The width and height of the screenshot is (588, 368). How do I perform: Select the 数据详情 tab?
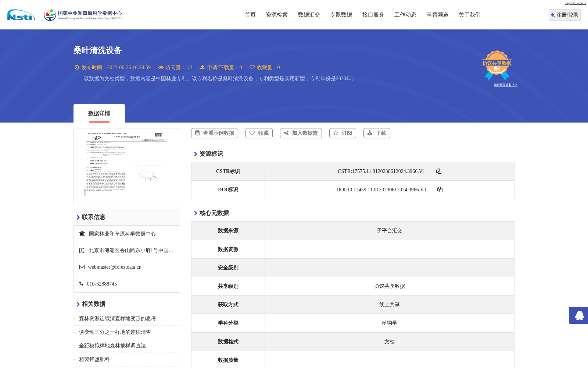pos(99,113)
